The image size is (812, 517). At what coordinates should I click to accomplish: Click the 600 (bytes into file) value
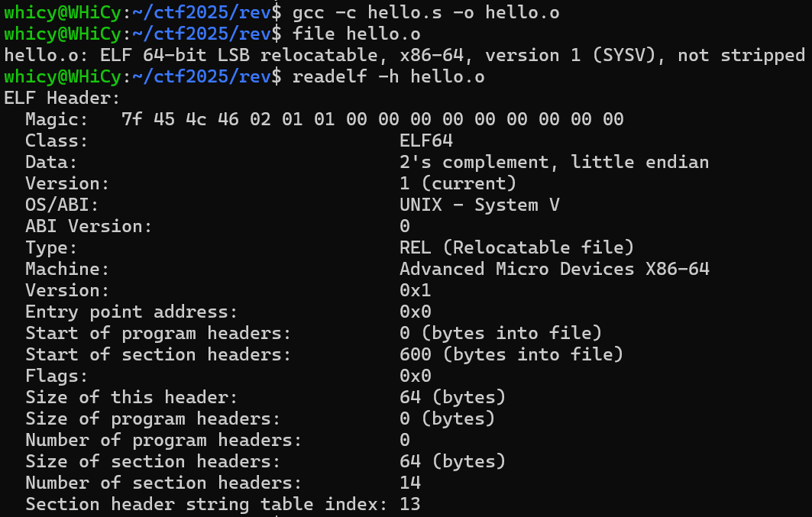pyautogui.click(x=511, y=354)
